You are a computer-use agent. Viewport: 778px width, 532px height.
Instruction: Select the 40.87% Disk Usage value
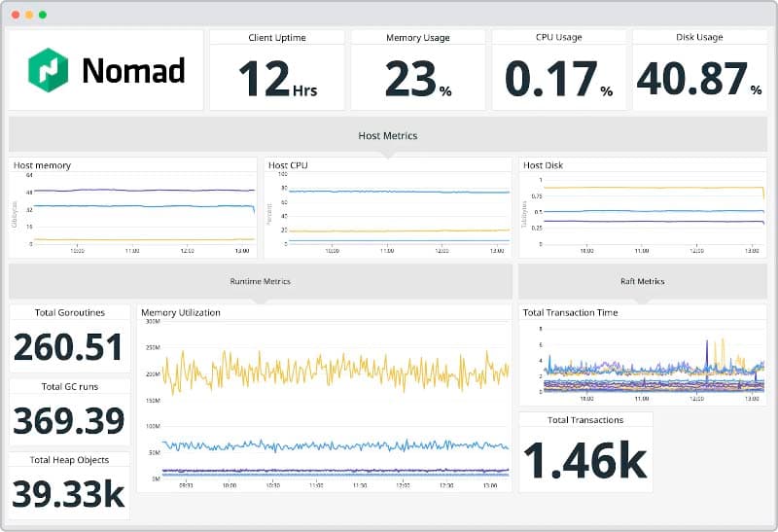click(x=698, y=80)
